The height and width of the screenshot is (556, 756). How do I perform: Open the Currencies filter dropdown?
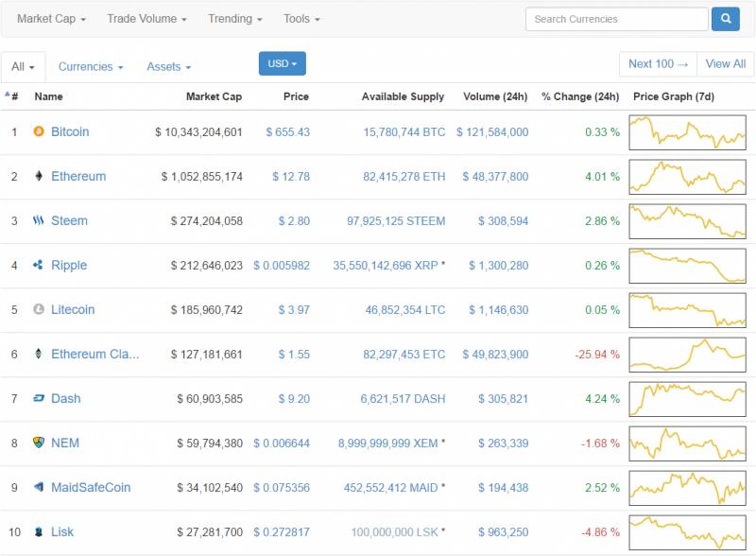tap(91, 66)
